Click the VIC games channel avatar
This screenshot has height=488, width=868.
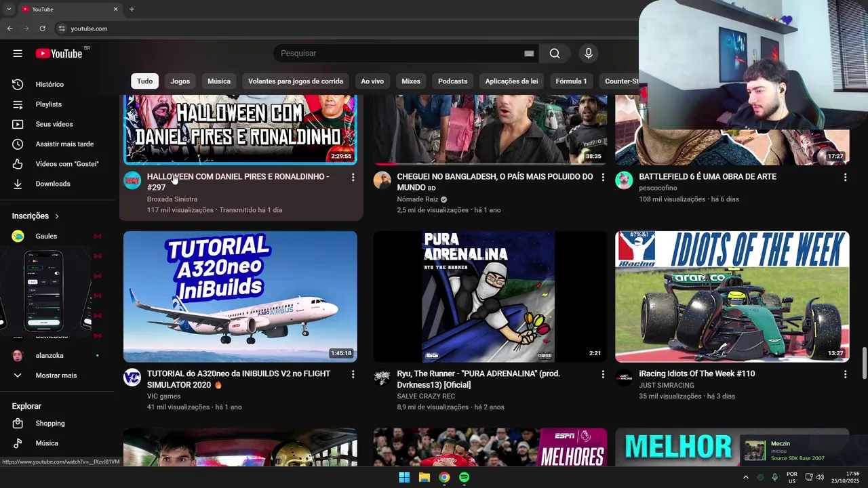tap(132, 378)
